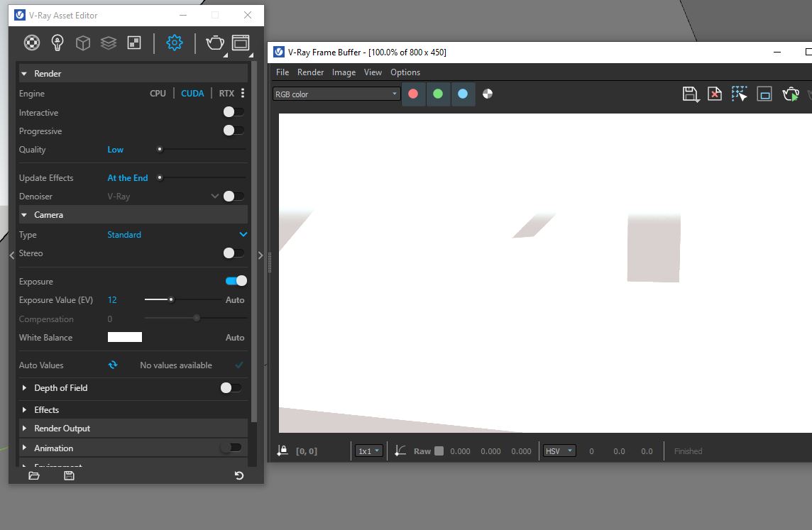812x530 pixels.
Task: Render last teapot icon in Frame Buffer
Action: tap(791, 94)
